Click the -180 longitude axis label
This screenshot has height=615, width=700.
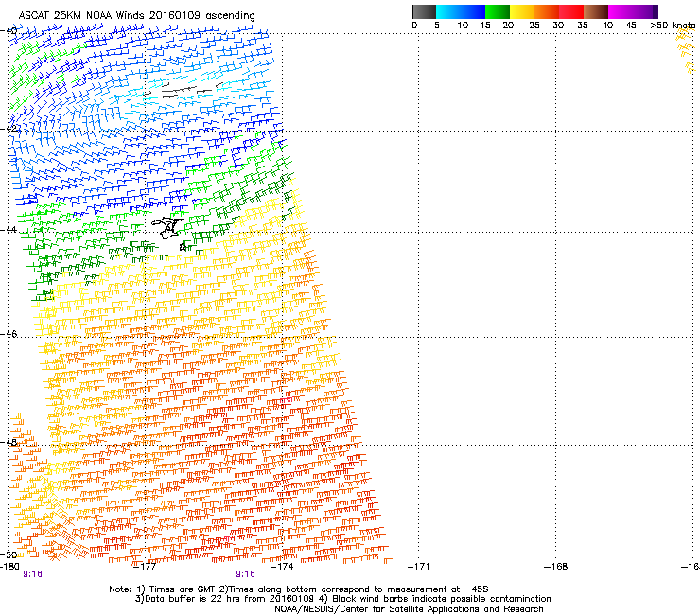[9, 567]
